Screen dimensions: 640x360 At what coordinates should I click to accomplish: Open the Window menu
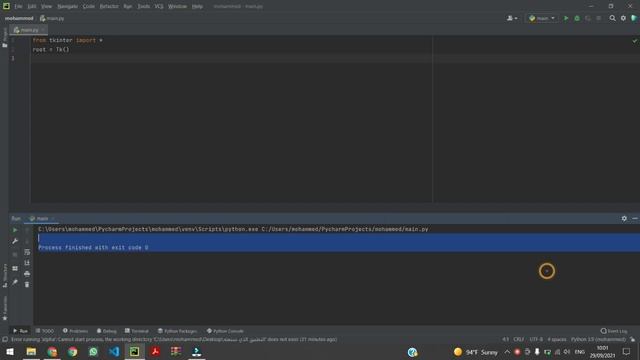coord(178,7)
